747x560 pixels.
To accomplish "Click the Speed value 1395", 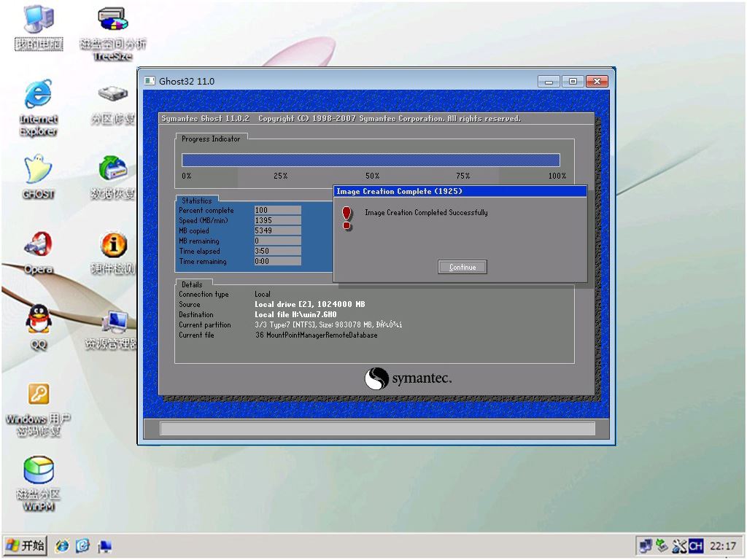I will (x=277, y=220).
